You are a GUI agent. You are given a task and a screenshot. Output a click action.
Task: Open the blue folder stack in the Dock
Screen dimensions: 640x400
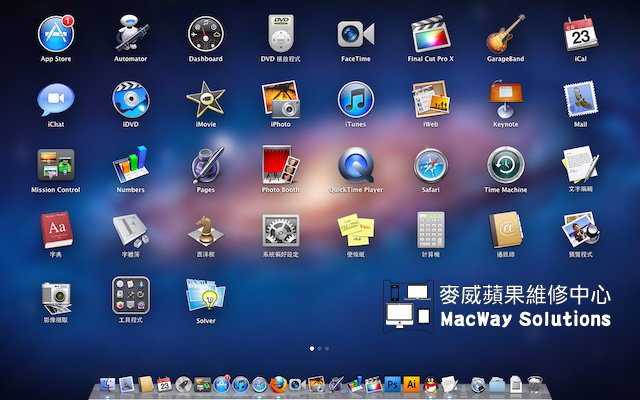[x=497, y=384]
